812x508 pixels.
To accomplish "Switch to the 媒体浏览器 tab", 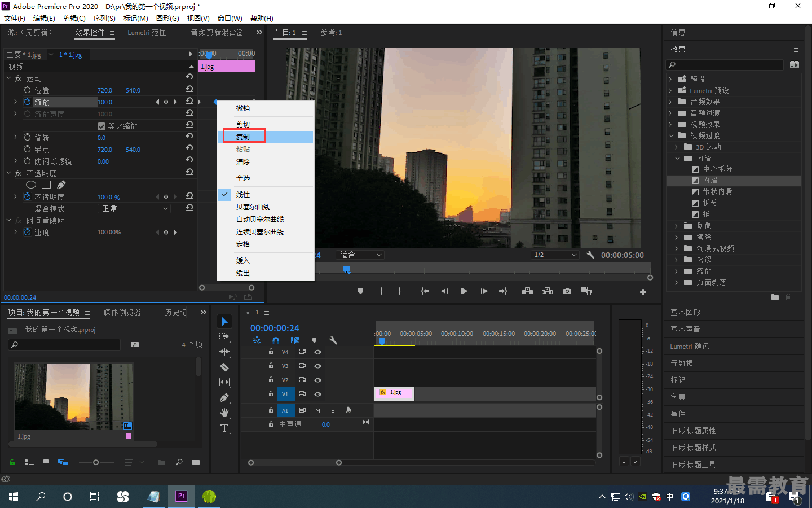I will point(122,312).
